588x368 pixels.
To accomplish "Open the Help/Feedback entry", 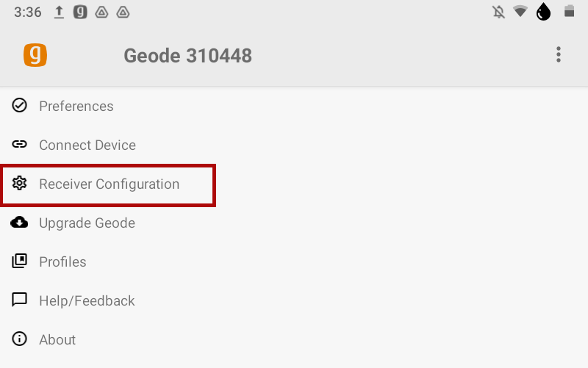I will (x=87, y=301).
